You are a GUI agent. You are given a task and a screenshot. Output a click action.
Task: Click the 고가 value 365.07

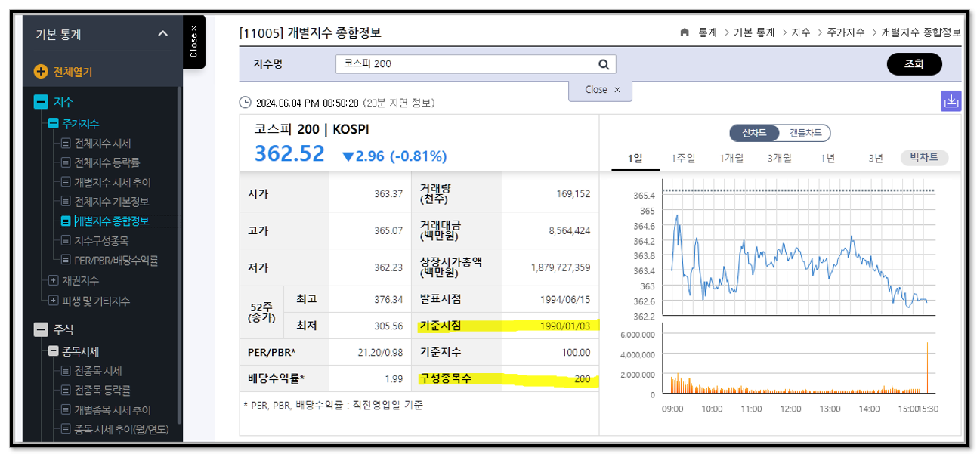coord(388,230)
